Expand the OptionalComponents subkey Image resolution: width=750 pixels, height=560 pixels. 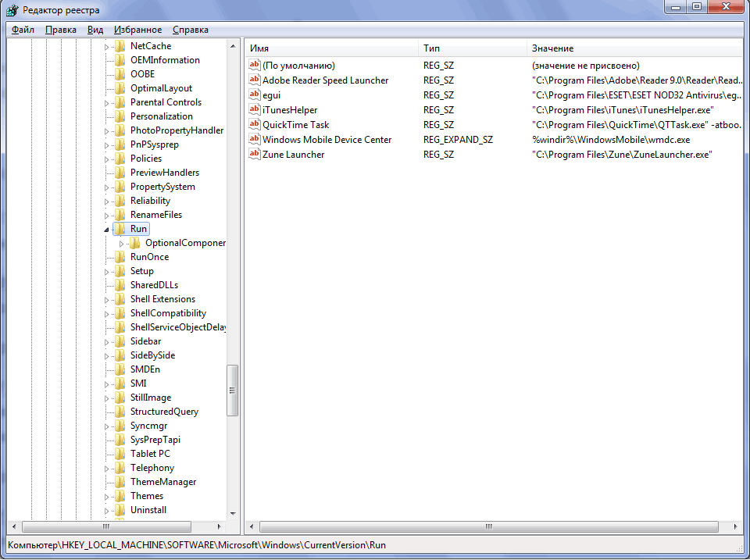pos(122,244)
